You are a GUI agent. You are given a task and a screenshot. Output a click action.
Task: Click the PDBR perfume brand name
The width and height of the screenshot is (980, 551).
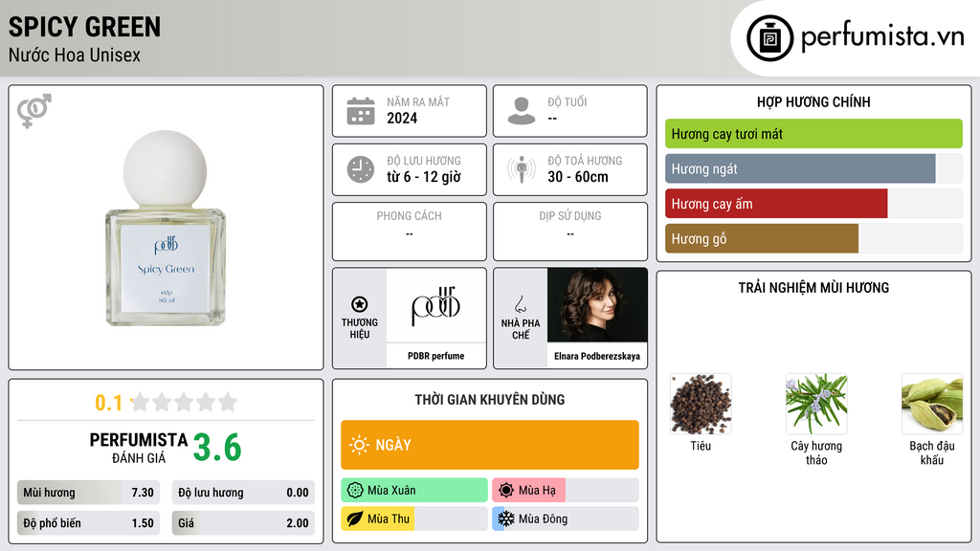click(435, 356)
